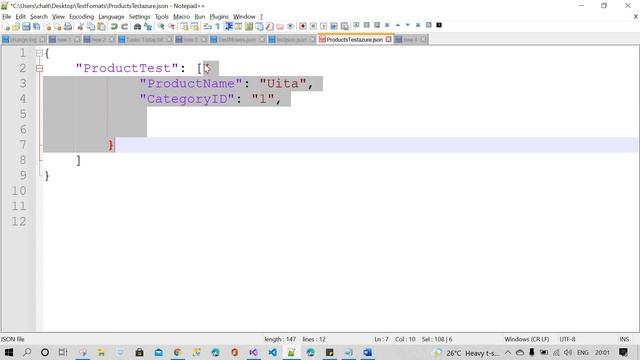Click the "Uita" value in editor

pyautogui.click(x=283, y=84)
